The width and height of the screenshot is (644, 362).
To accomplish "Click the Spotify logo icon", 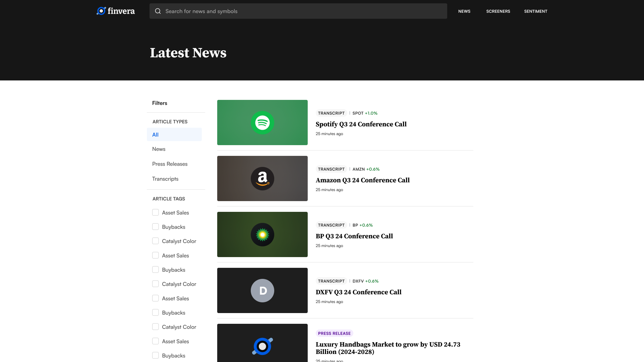I will 262,123.
